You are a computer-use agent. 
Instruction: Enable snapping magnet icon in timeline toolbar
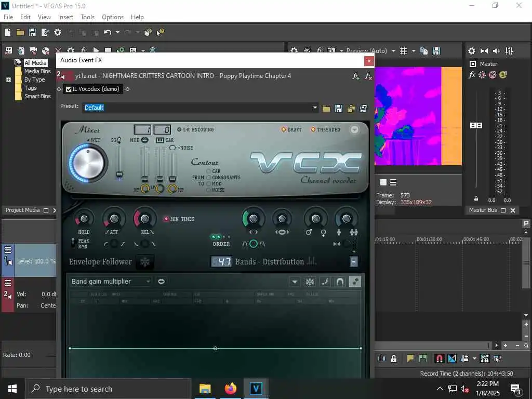[x=439, y=358]
